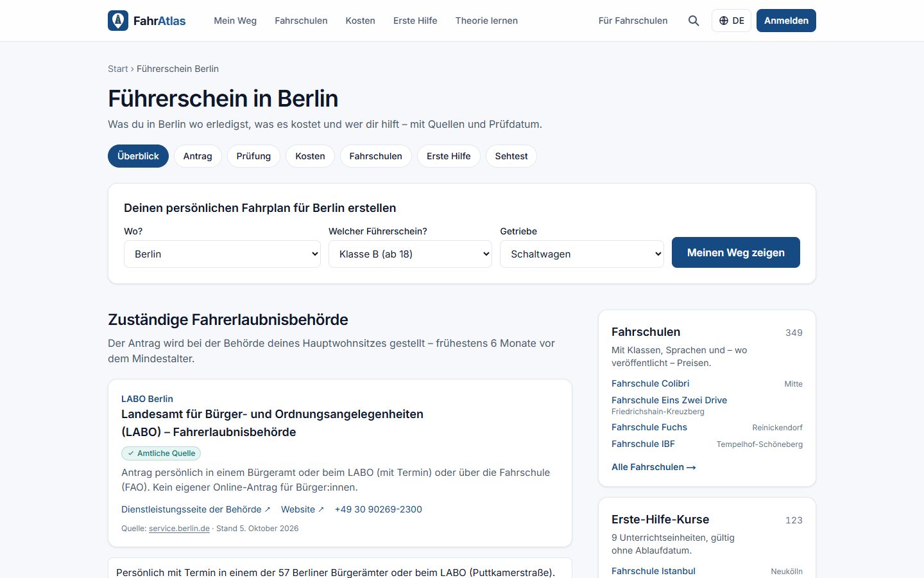924x578 pixels.
Task: Click the Erste-Hilfe-Kurse count 123
Action: (x=794, y=520)
